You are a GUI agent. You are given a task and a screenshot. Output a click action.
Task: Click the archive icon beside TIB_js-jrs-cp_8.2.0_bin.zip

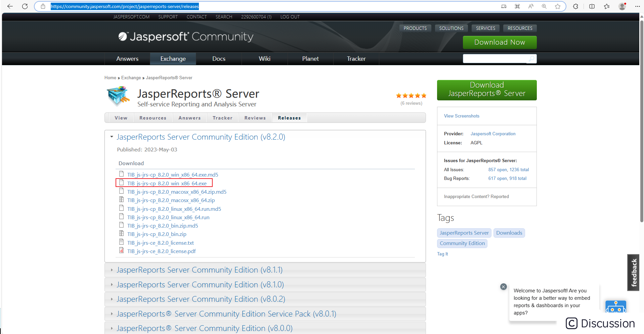point(121,233)
